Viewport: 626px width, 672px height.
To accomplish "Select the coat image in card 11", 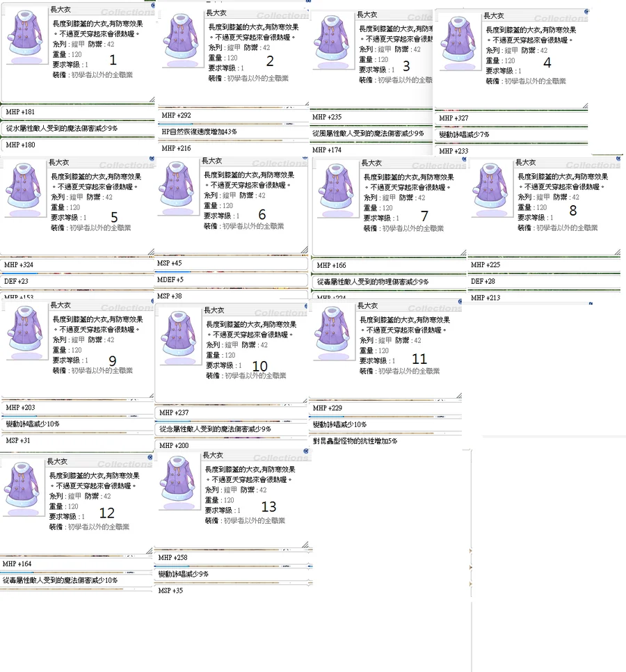I will coord(332,330).
